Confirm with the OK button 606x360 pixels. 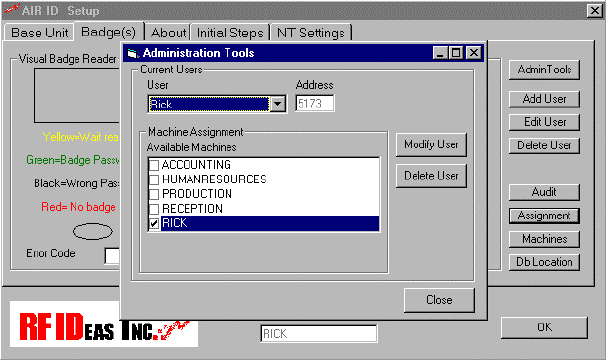point(544,328)
